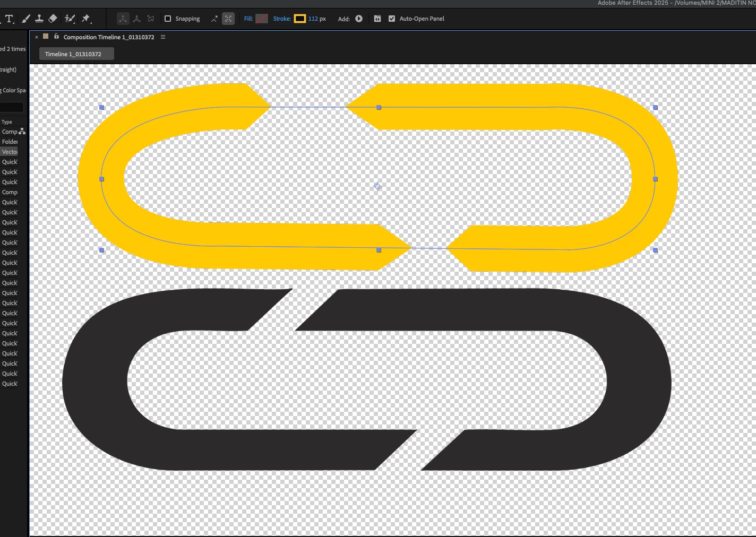Select the bottom center path vertex
This screenshot has width=756, height=537.
pyautogui.click(x=379, y=250)
